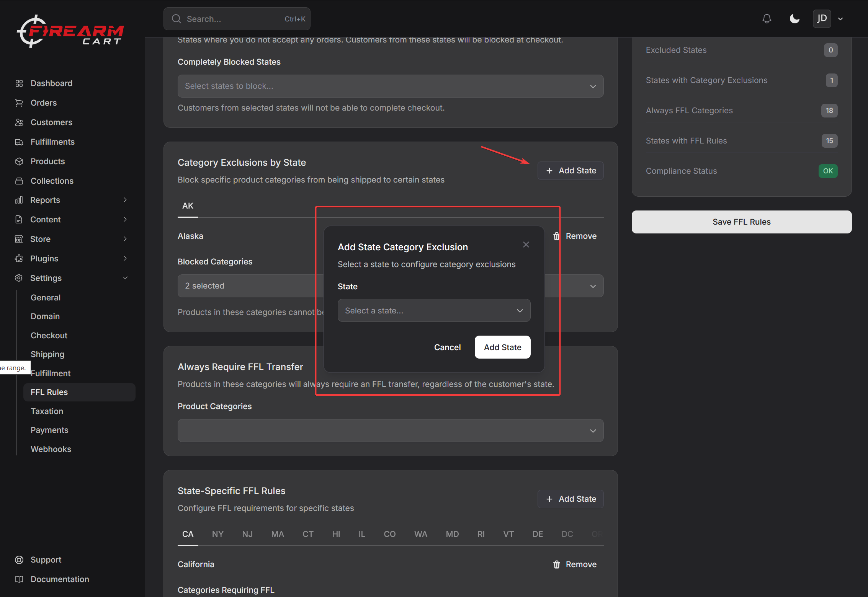
Task: Click the Reports chart icon
Action: pos(19,200)
